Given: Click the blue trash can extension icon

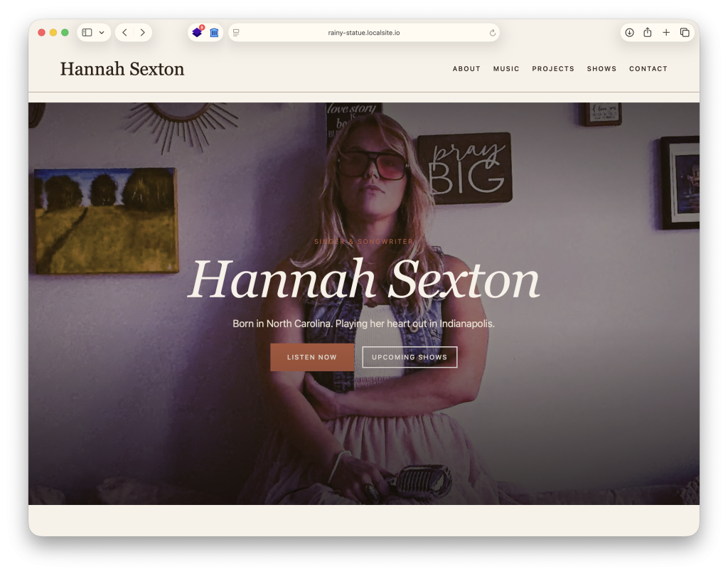Looking at the screenshot, I should tap(214, 33).
